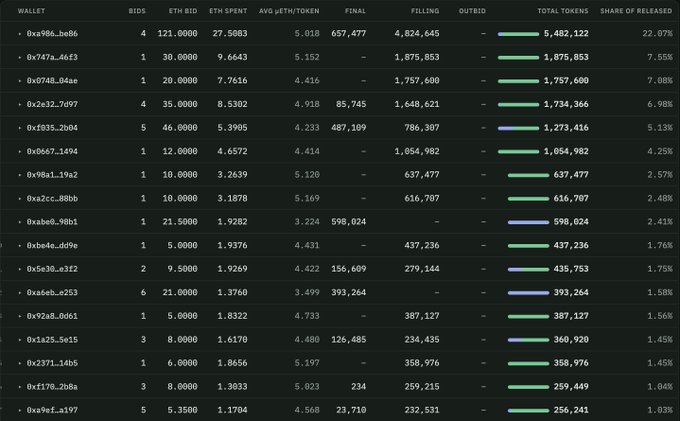Viewport: 680px width, 421px height.
Task: Sort by SHARE OF RELEASED column header
Action: 636,11
